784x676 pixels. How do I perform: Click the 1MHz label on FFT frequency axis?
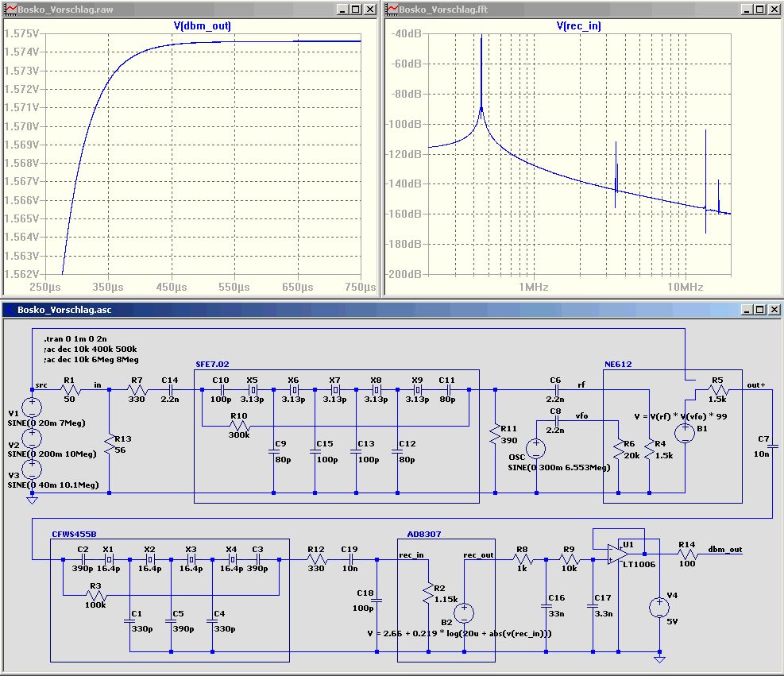pyautogui.click(x=533, y=286)
